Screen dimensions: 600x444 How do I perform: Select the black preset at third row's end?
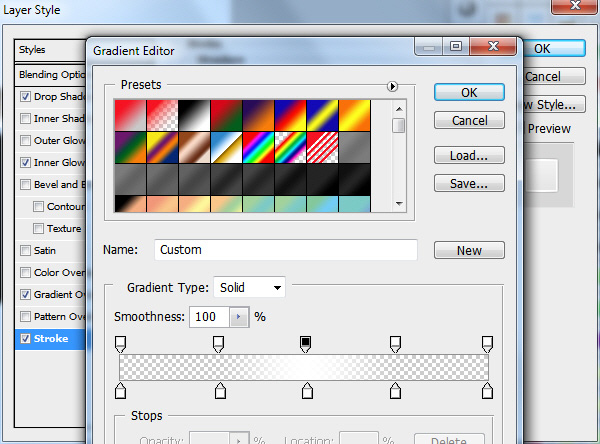(354, 180)
